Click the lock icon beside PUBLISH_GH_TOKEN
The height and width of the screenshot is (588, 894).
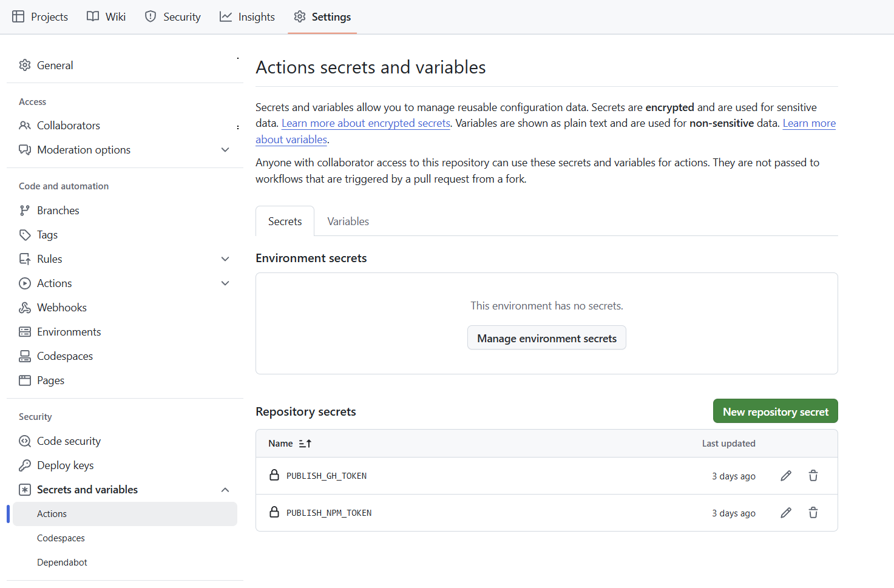pyautogui.click(x=274, y=475)
